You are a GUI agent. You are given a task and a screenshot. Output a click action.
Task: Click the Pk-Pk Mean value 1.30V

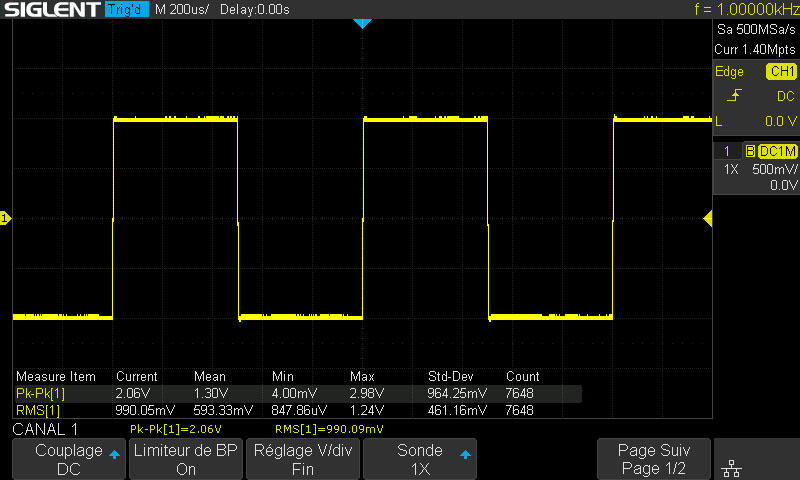[211, 393]
